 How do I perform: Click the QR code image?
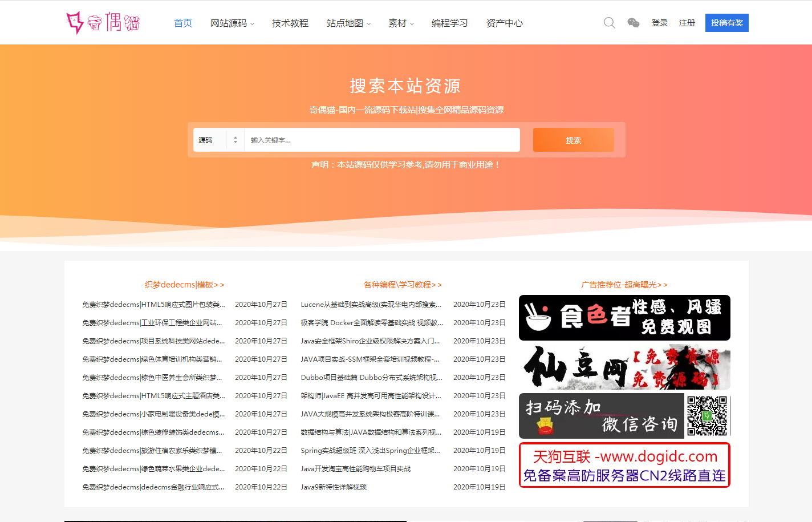pos(707,416)
